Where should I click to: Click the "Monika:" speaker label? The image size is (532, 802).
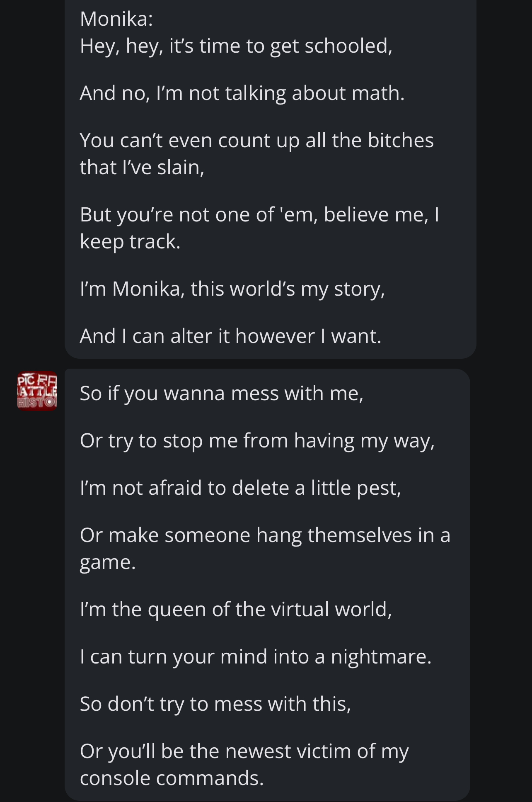pyautogui.click(x=116, y=19)
